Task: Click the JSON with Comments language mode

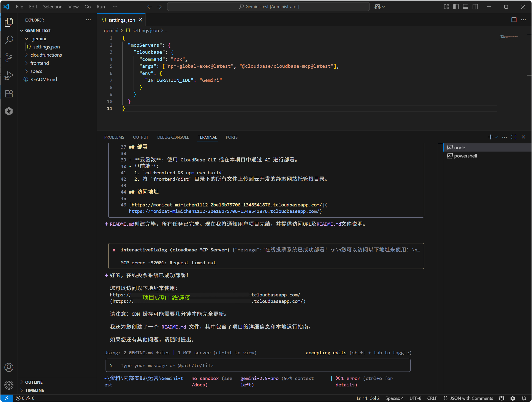Action: (x=471, y=398)
